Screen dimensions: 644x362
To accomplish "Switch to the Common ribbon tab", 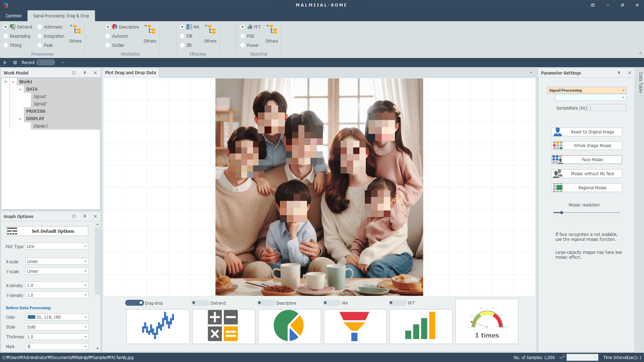I will pyautogui.click(x=13, y=16).
